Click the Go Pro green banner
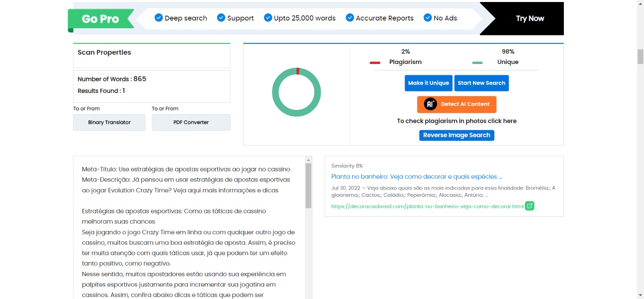644x299 pixels. point(101,19)
